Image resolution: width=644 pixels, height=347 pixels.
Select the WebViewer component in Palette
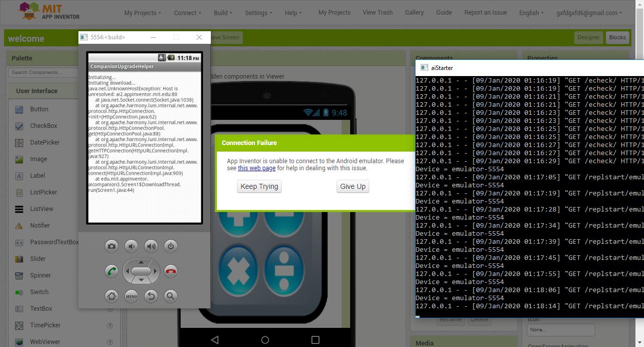(x=45, y=342)
